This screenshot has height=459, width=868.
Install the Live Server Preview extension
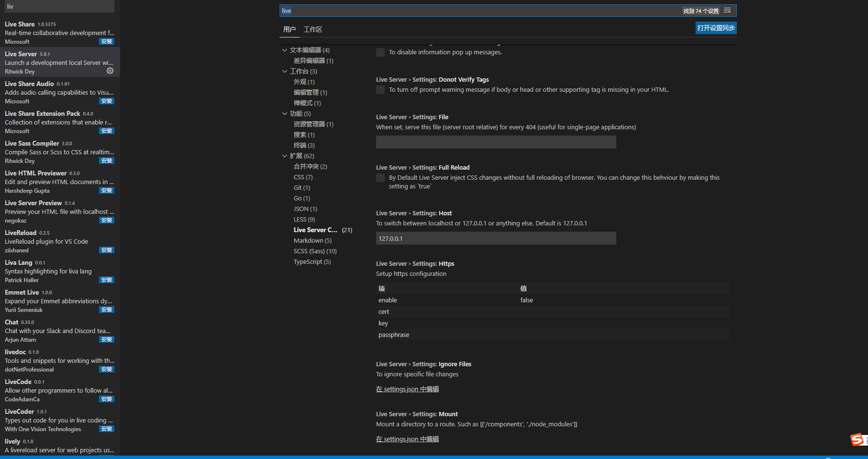point(107,221)
